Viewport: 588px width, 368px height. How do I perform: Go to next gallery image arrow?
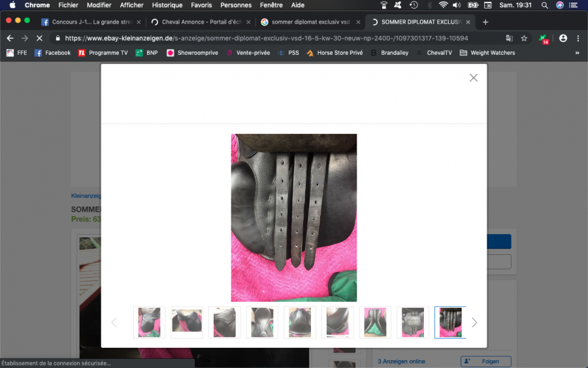click(x=474, y=322)
